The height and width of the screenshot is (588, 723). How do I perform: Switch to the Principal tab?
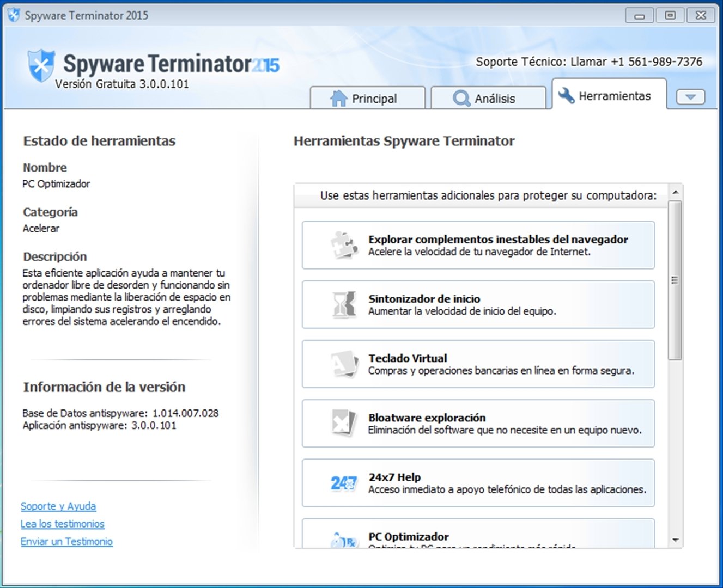pyautogui.click(x=368, y=98)
